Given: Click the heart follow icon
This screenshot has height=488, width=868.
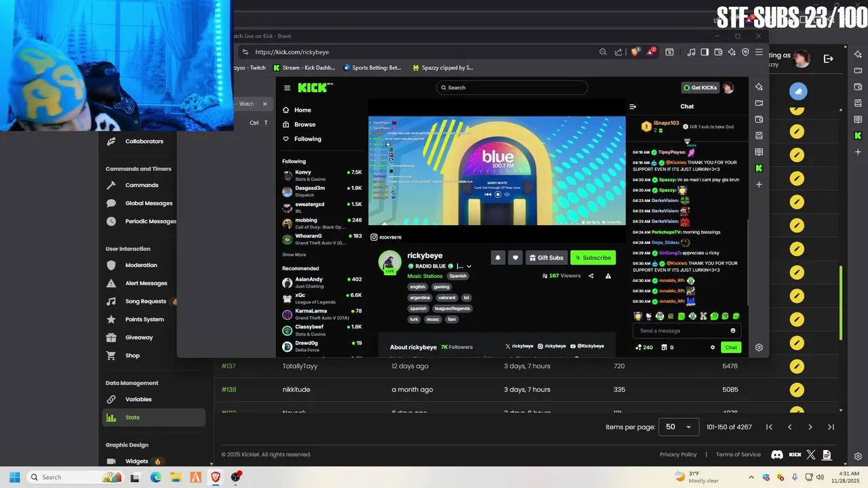Looking at the screenshot, I should point(515,258).
